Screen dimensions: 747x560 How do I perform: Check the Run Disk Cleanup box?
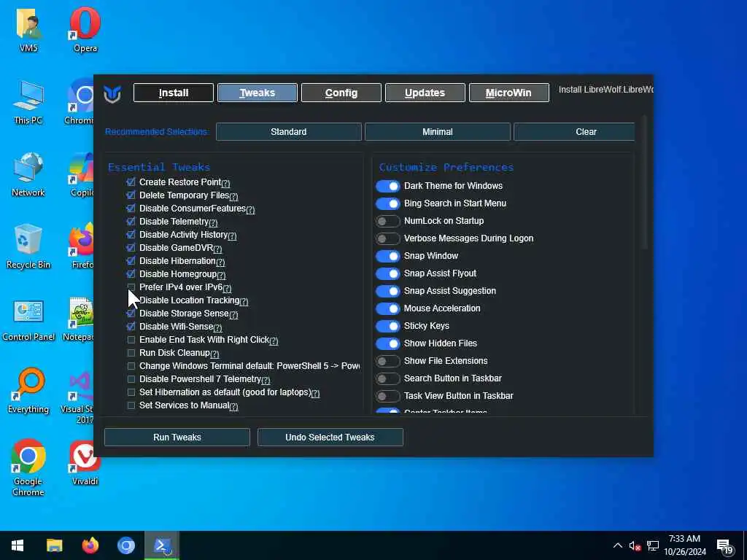(x=131, y=353)
